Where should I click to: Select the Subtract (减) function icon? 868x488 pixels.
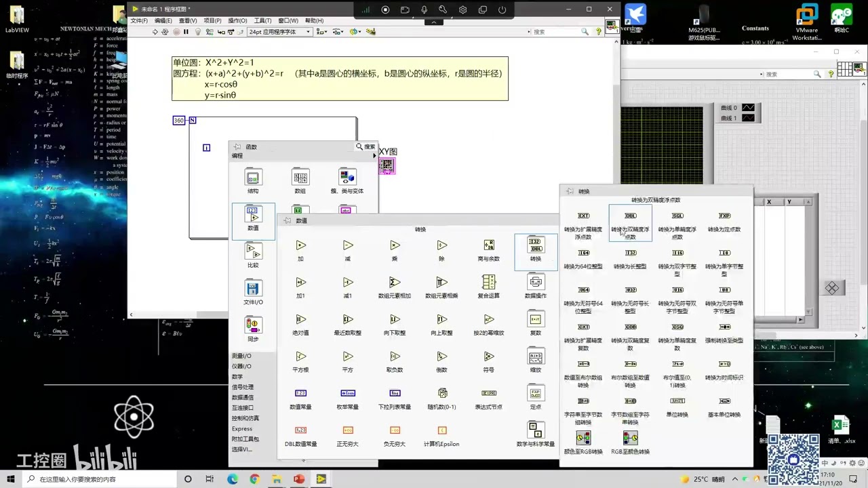coord(348,245)
